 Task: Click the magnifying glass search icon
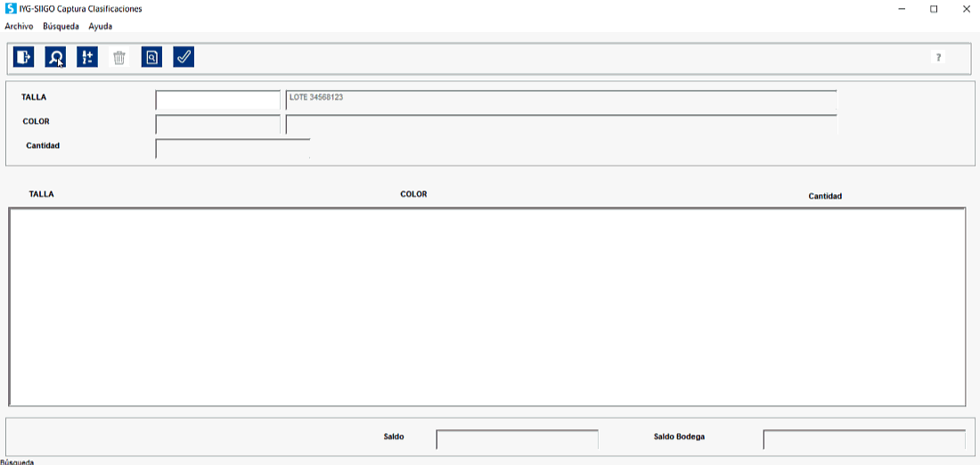[x=55, y=58]
